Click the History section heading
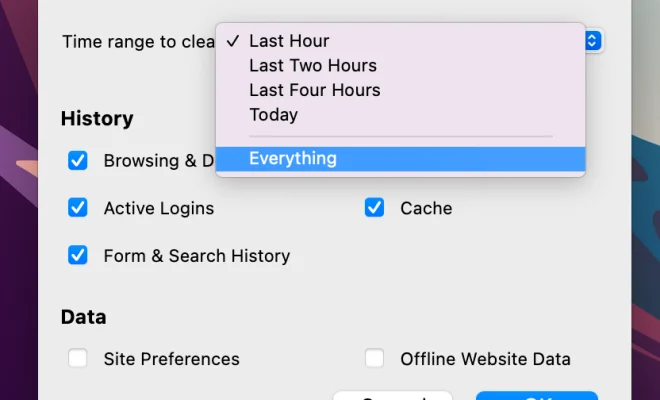Screen dimensions: 660x400 point(97,118)
